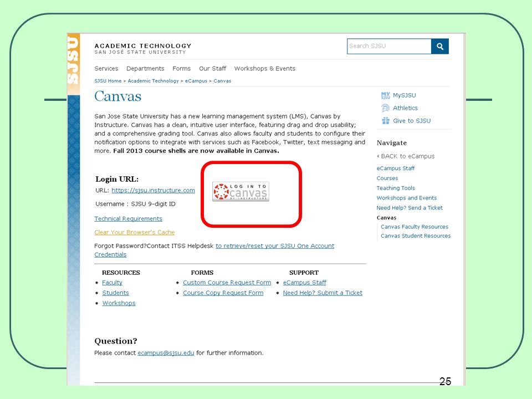Go to SJSU Home breadcrumb
Viewport: 532px width, 399px height.
pyautogui.click(x=108, y=81)
